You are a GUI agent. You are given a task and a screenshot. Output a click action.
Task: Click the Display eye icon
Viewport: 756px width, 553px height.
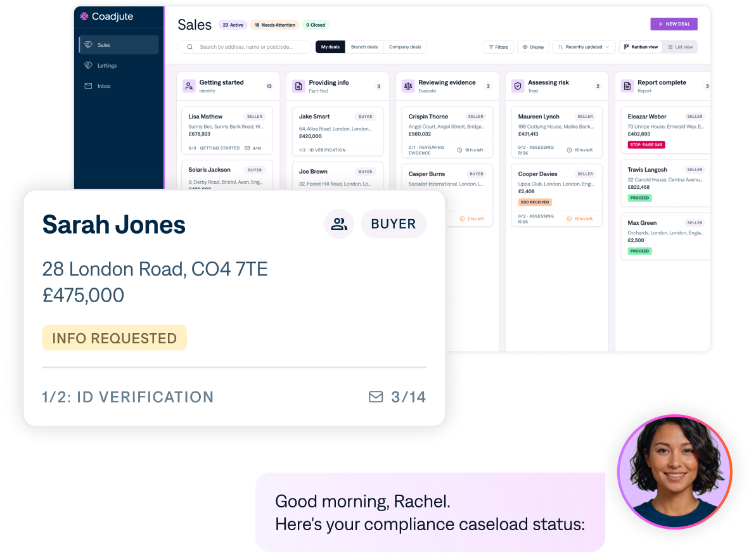click(525, 47)
